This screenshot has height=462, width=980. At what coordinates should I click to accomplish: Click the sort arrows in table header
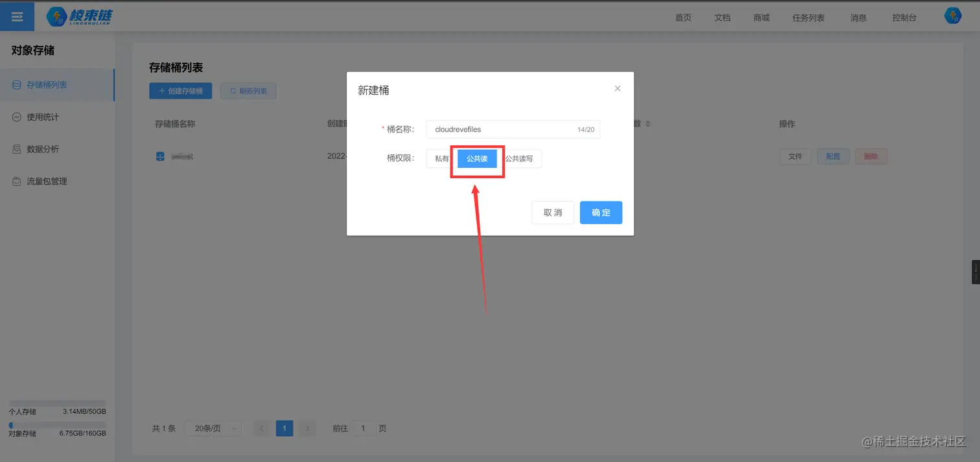647,124
